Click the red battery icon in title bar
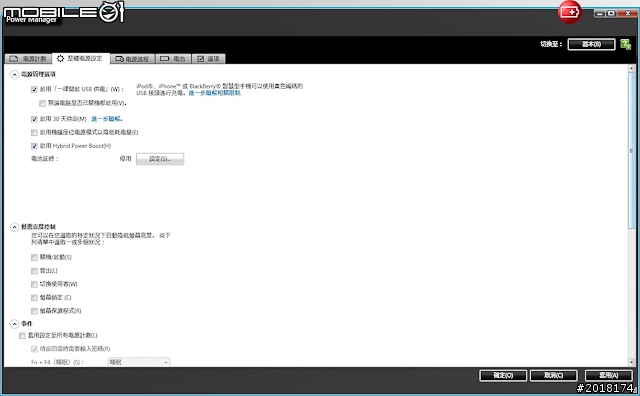640x396 pixels. [x=570, y=12]
